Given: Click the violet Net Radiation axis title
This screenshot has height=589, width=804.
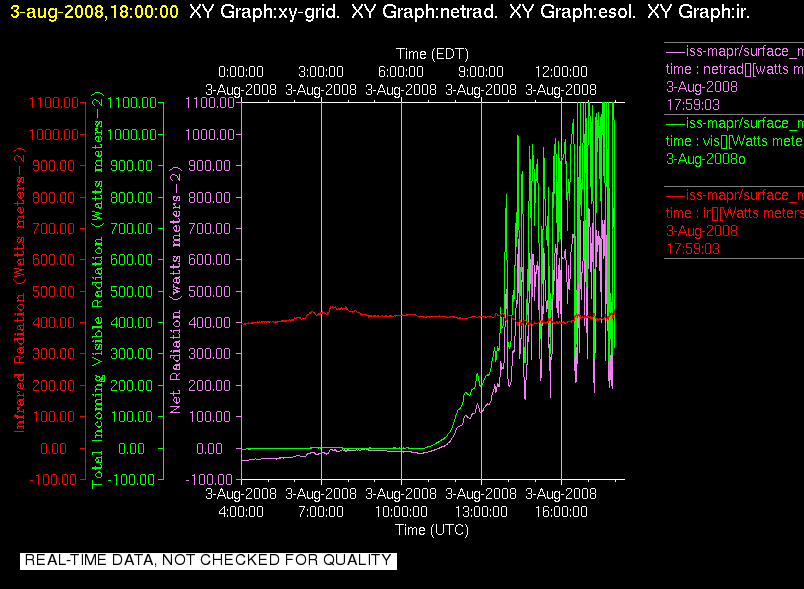Looking at the screenshot, I should pyautogui.click(x=175, y=290).
